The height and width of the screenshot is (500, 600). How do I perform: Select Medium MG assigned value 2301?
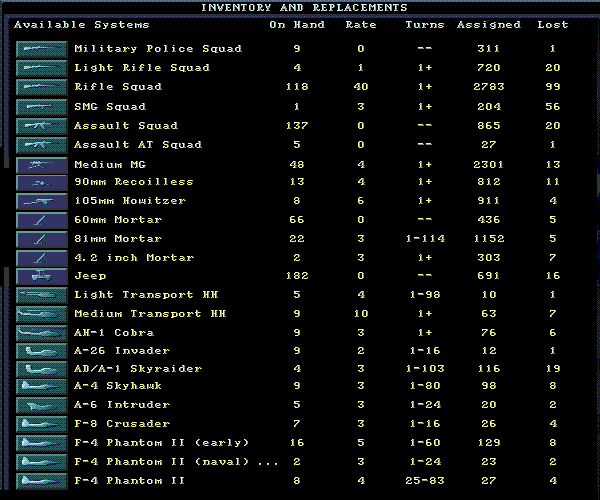click(489, 165)
